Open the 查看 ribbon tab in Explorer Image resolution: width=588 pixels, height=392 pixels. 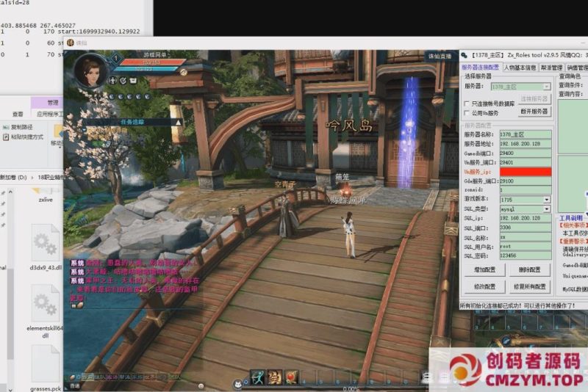18,115
